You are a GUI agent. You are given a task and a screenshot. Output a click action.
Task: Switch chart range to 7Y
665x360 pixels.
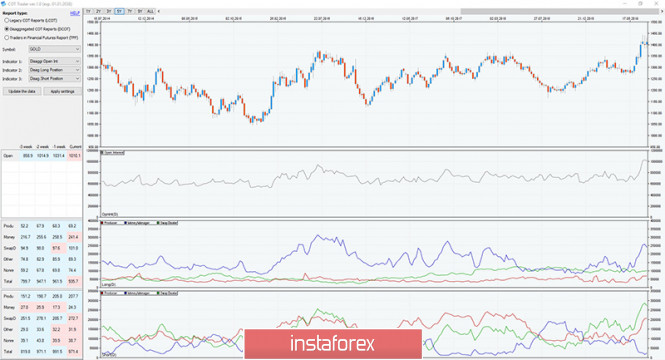[130, 11]
